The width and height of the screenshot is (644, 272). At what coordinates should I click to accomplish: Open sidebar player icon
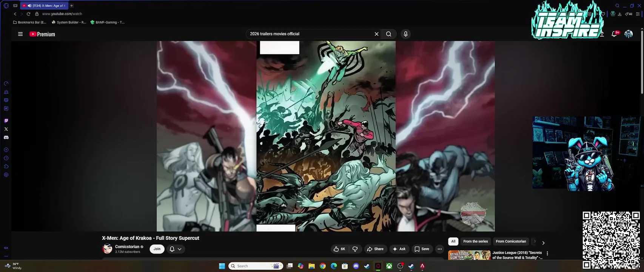click(x=6, y=150)
